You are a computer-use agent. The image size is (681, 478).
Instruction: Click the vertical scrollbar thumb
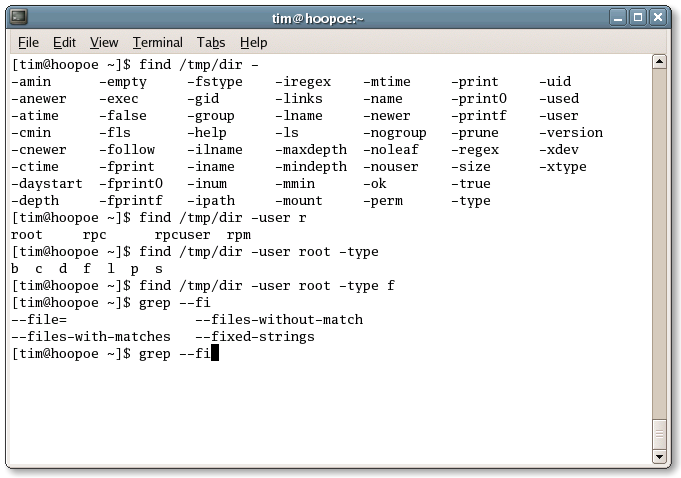coord(659,434)
